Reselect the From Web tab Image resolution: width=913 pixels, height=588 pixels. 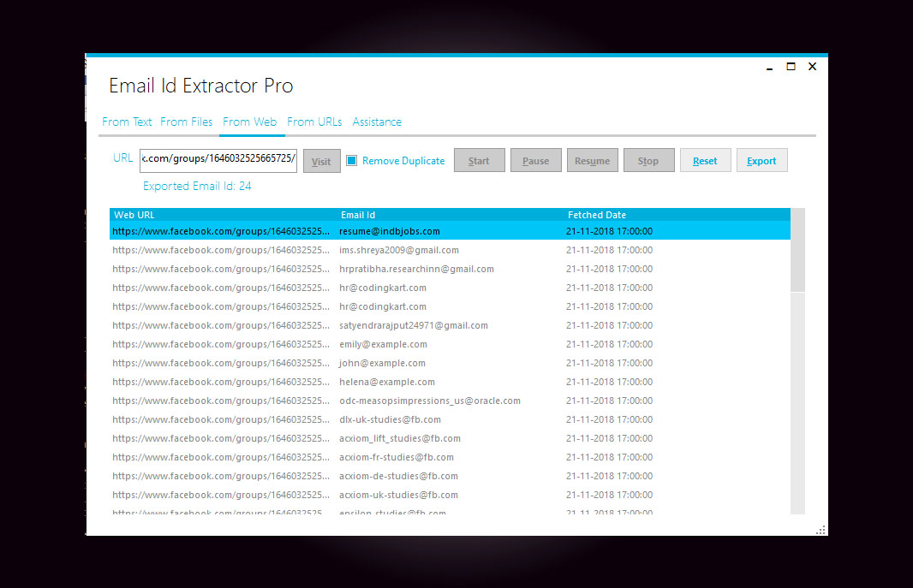[251, 122]
